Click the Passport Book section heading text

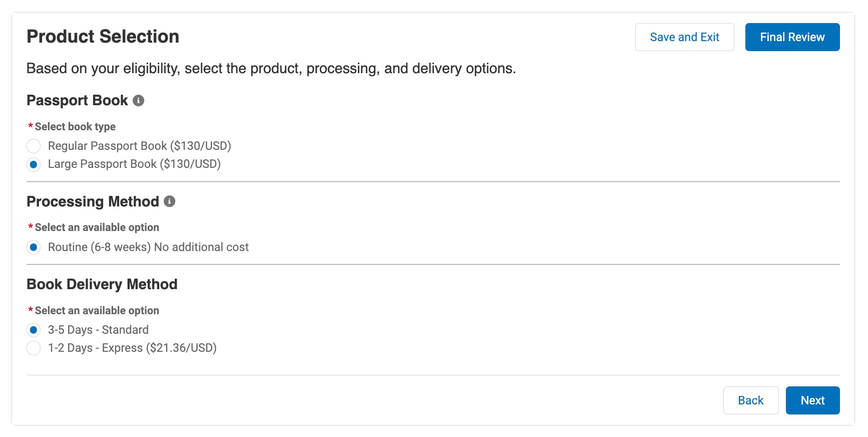point(77,101)
